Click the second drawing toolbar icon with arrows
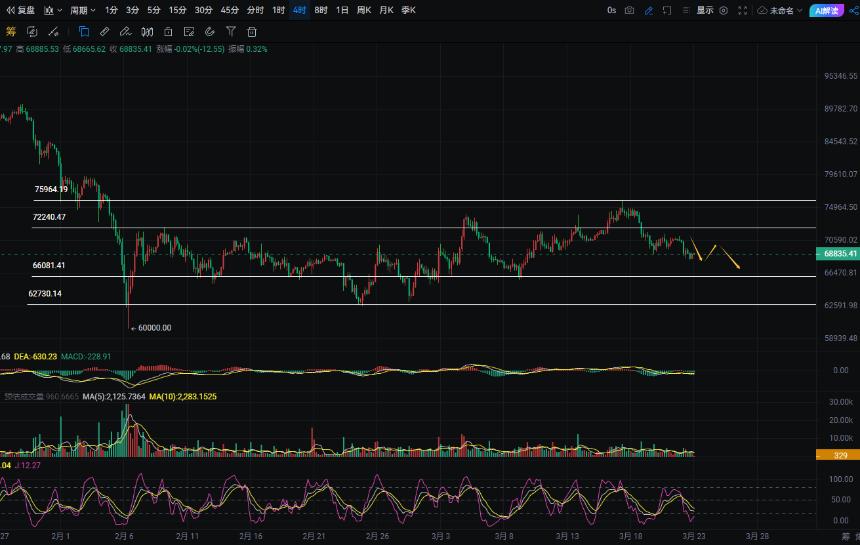Viewport: 860px width, 545px height. (x=32, y=32)
